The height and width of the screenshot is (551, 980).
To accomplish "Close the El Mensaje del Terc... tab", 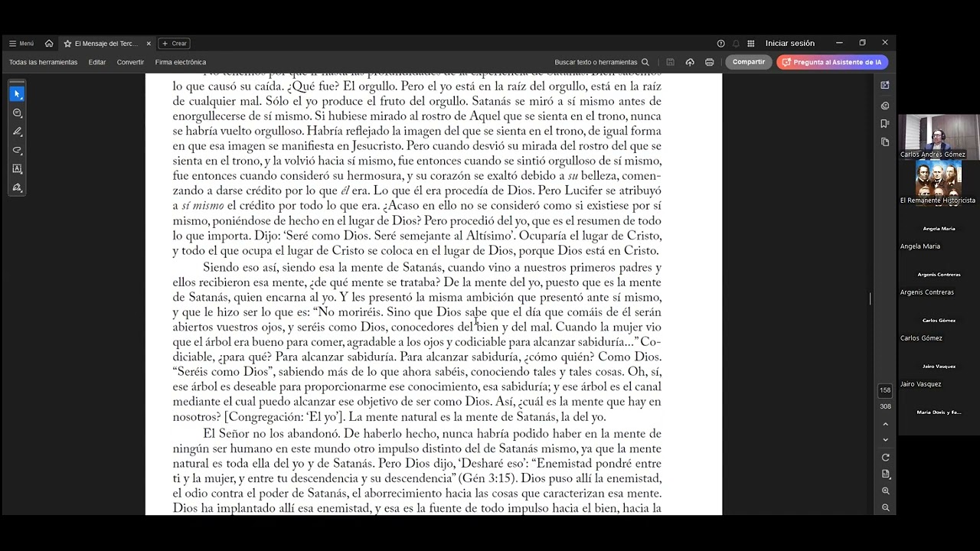I will pos(149,44).
